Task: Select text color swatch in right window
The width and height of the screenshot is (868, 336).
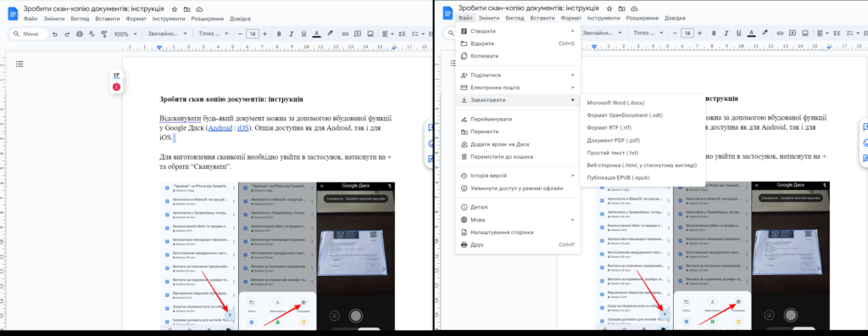Action: (x=752, y=34)
